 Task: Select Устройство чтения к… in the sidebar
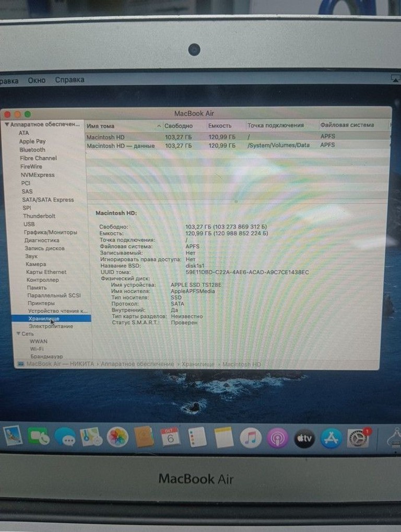[x=57, y=311]
